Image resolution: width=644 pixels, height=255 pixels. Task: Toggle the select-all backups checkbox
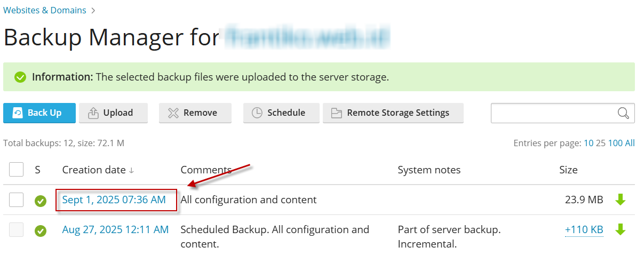click(17, 170)
